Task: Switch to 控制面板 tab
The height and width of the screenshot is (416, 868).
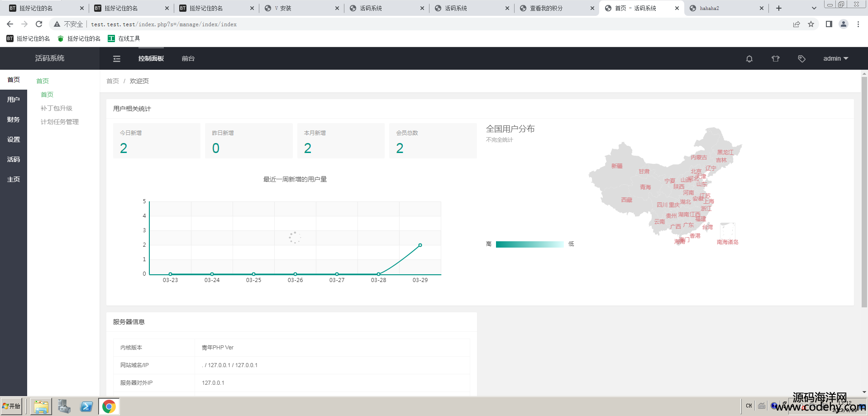Action: coord(151,58)
